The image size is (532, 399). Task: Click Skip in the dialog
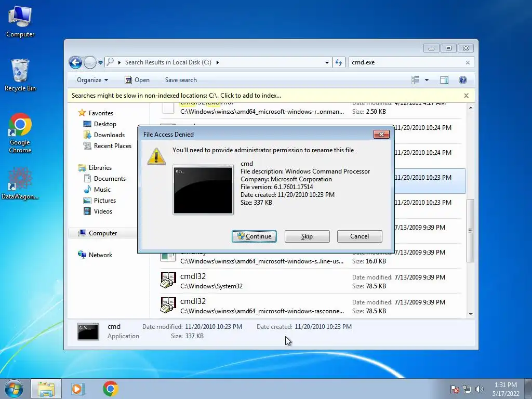[307, 236]
